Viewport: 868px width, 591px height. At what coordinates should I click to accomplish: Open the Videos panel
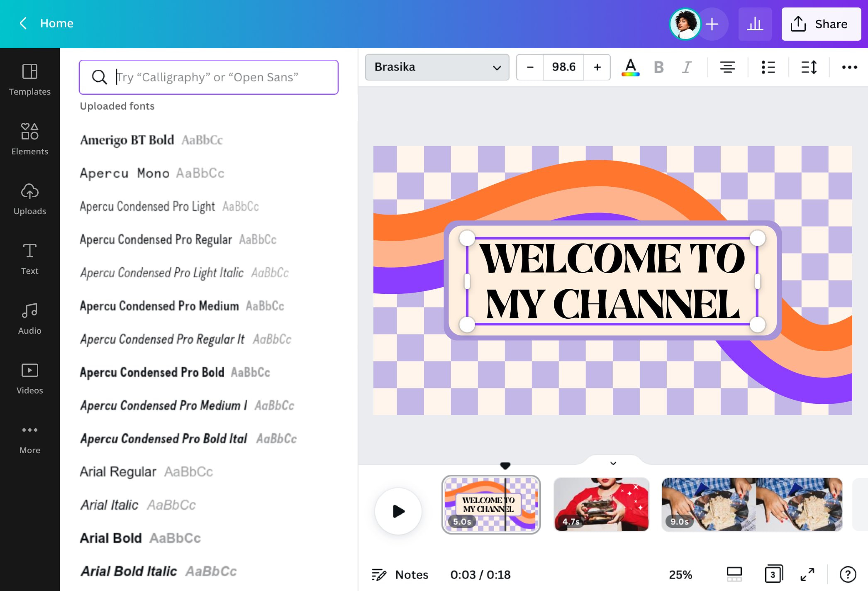29,378
